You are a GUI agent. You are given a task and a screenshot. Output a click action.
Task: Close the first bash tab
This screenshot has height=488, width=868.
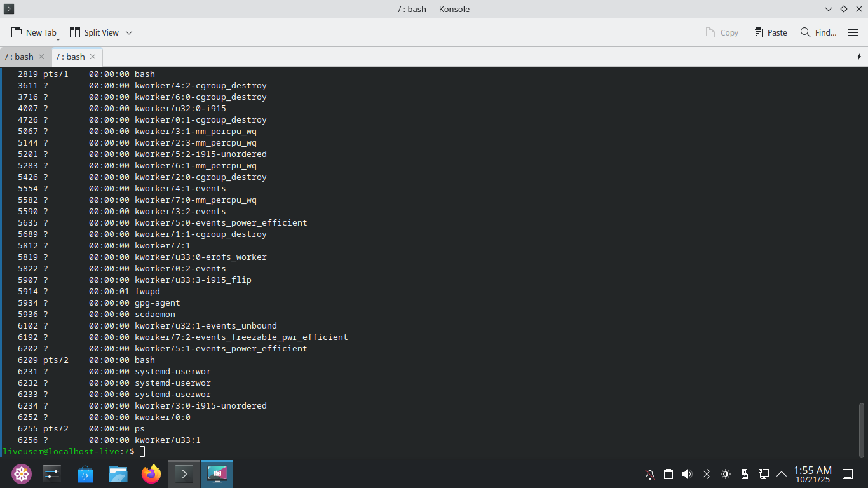[x=41, y=57]
